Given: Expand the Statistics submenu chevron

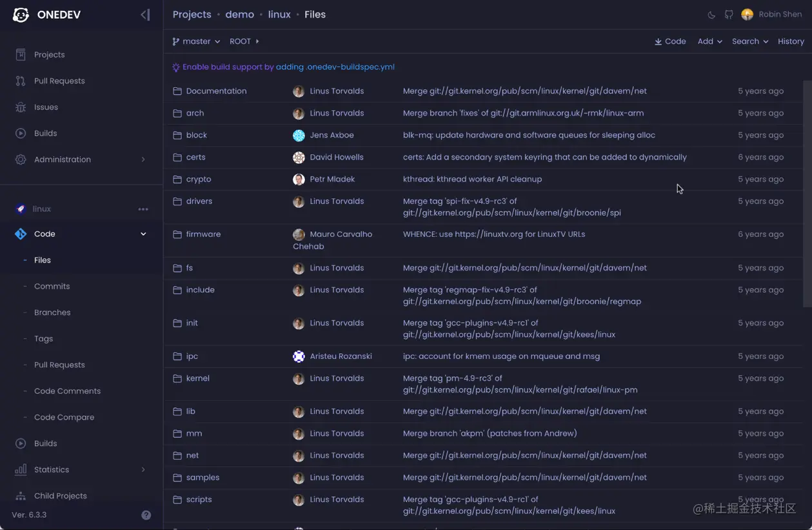Looking at the screenshot, I should click(x=143, y=470).
